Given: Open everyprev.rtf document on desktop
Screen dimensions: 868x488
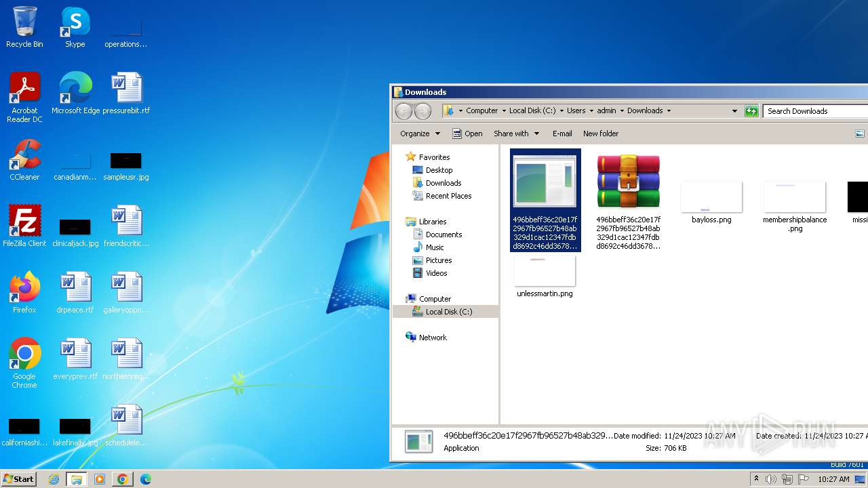Looking at the screenshot, I should tap(75, 359).
